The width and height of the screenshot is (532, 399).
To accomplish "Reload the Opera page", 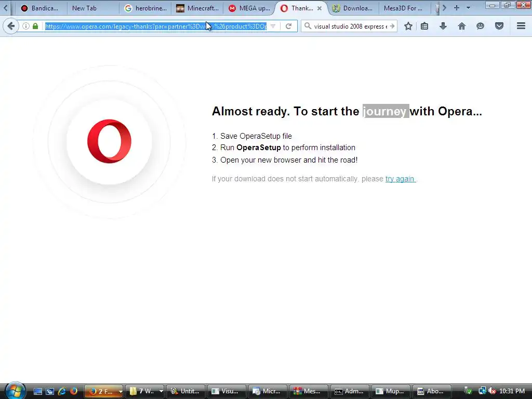I will coord(288,26).
